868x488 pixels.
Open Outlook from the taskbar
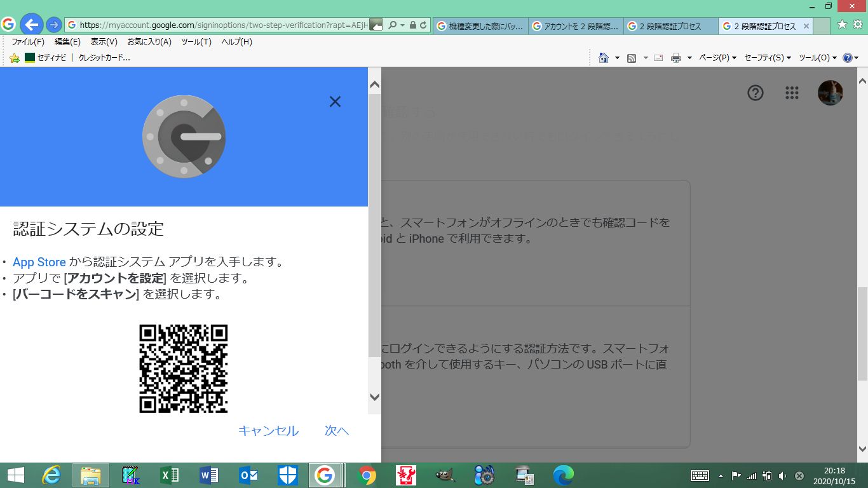pyautogui.click(x=248, y=475)
